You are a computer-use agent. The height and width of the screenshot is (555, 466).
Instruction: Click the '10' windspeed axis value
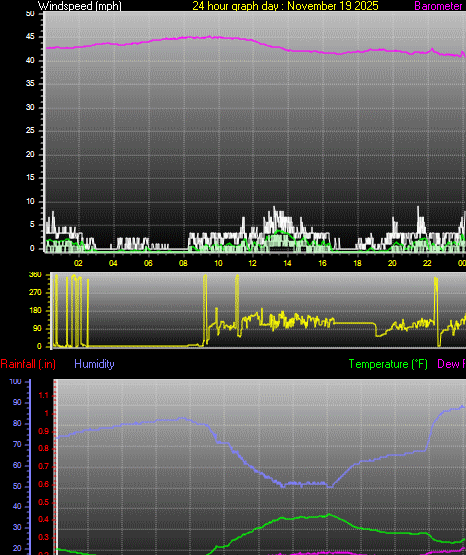pyautogui.click(x=30, y=201)
